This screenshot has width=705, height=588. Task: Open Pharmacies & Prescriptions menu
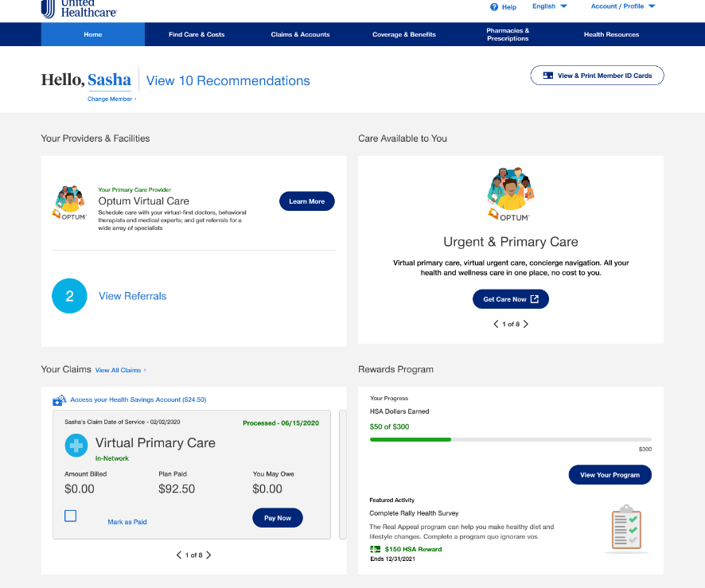[508, 34]
